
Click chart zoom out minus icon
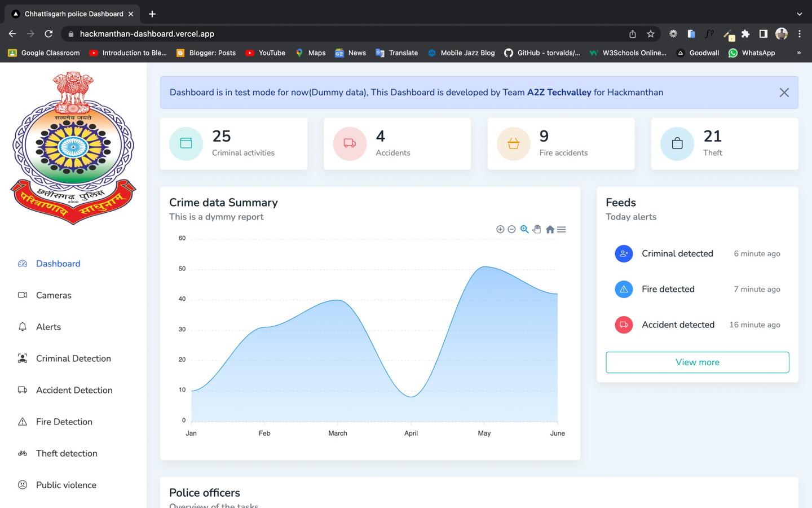511,229
